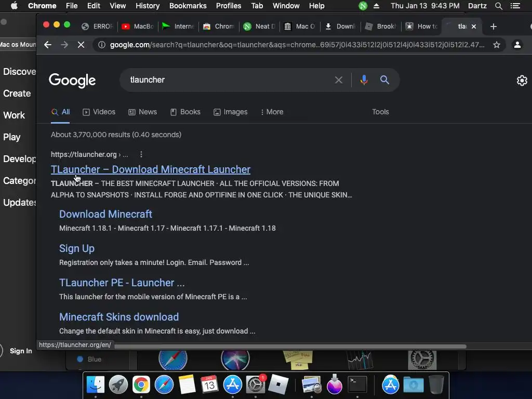The width and height of the screenshot is (532, 399).
Task: Stop loading the page with the X button
Action: (81, 45)
